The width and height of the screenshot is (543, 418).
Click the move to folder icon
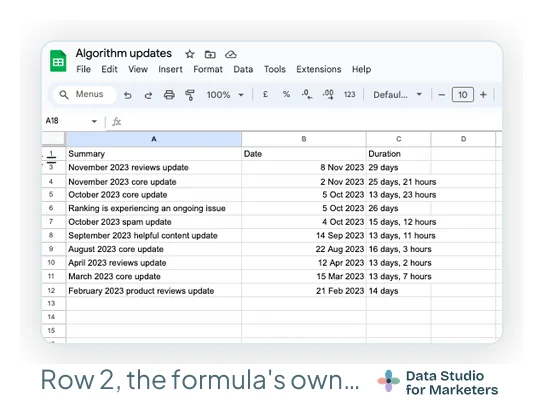tap(210, 54)
